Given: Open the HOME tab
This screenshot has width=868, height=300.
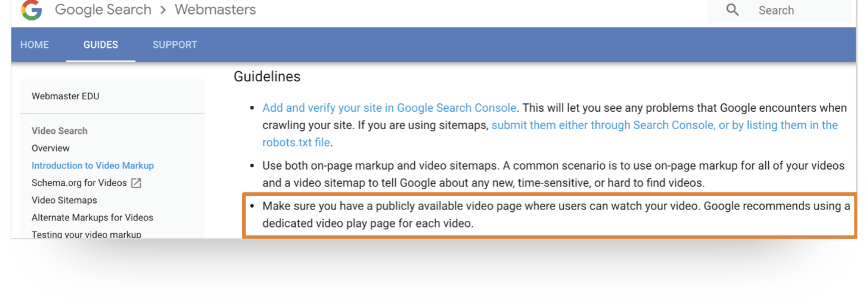Looking at the screenshot, I should pyautogui.click(x=34, y=45).
